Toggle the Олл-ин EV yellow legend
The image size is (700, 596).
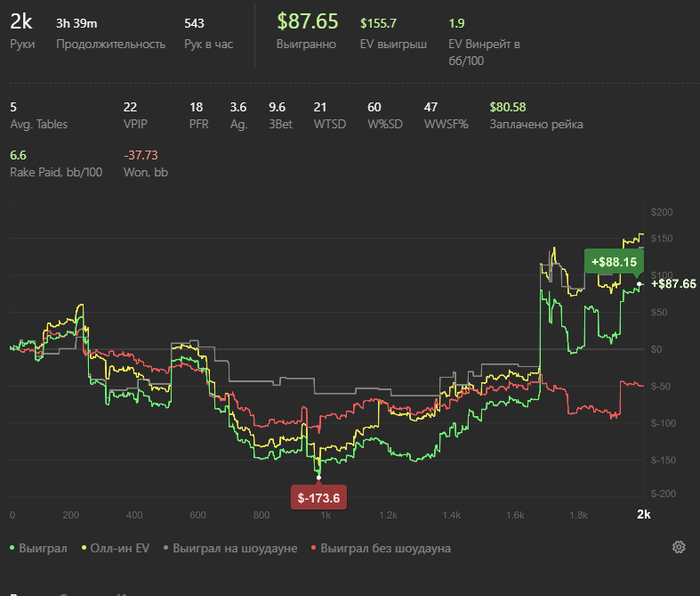coord(115,548)
